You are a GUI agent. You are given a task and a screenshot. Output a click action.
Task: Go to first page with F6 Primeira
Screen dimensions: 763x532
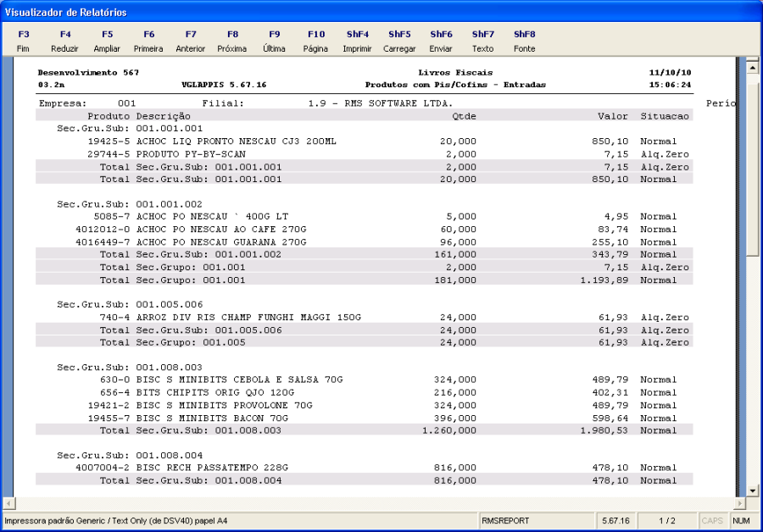coord(148,42)
